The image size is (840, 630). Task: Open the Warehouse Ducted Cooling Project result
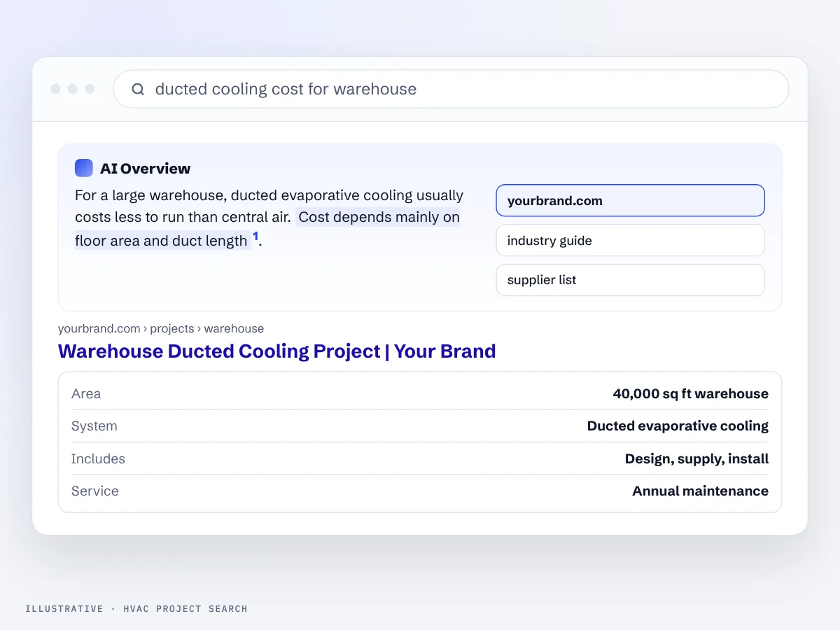click(x=276, y=351)
